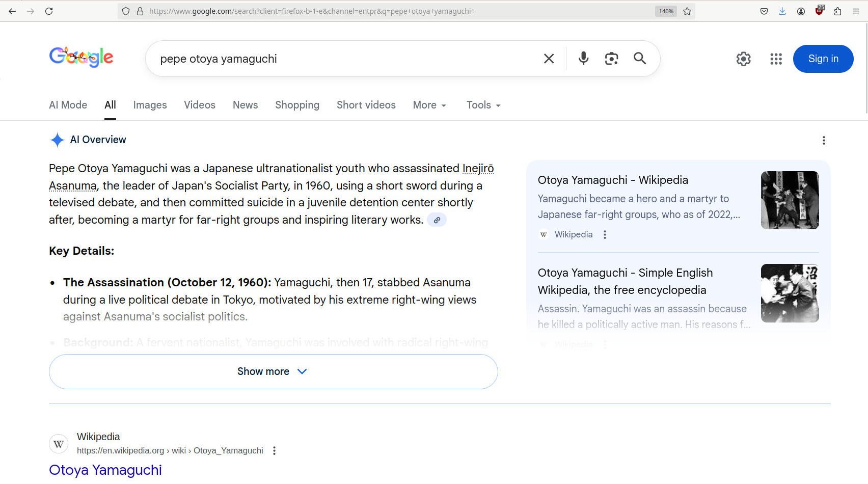View site security lock information
868x484 pixels.
click(140, 11)
